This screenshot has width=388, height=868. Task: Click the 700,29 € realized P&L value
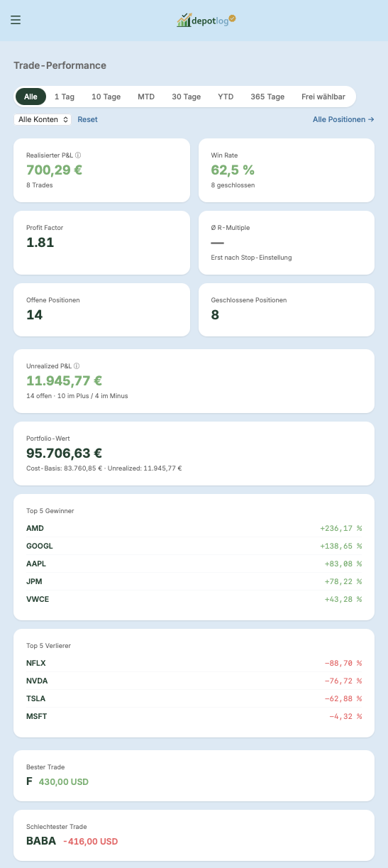point(55,170)
